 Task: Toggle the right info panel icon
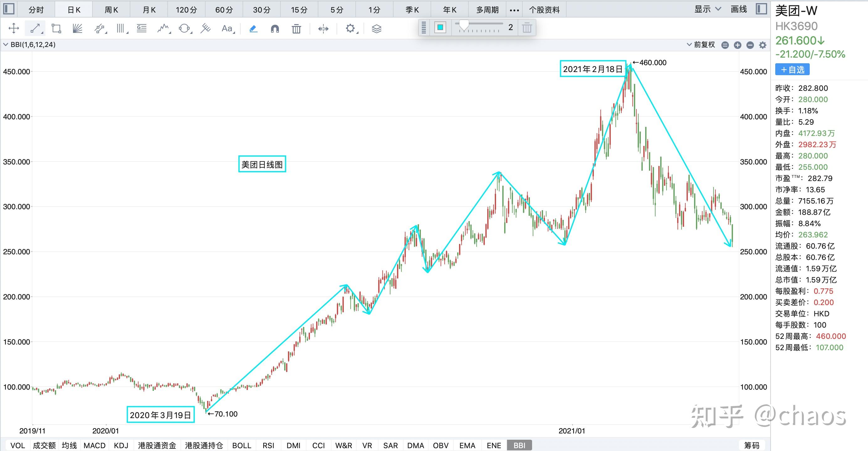[x=761, y=9]
